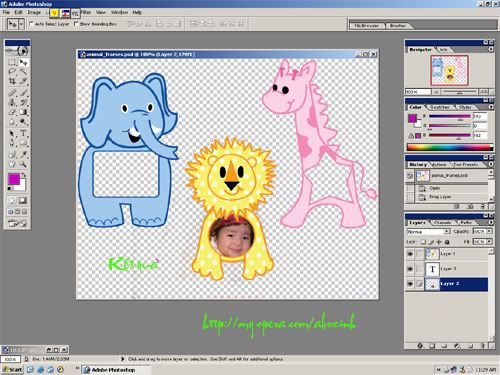
Task: Select the Crop tool
Action: click(12, 81)
